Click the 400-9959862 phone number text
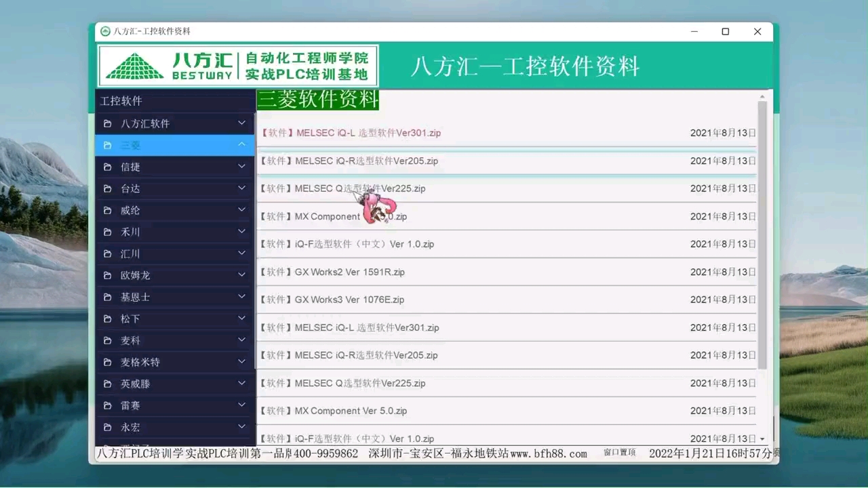 pyautogui.click(x=326, y=453)
